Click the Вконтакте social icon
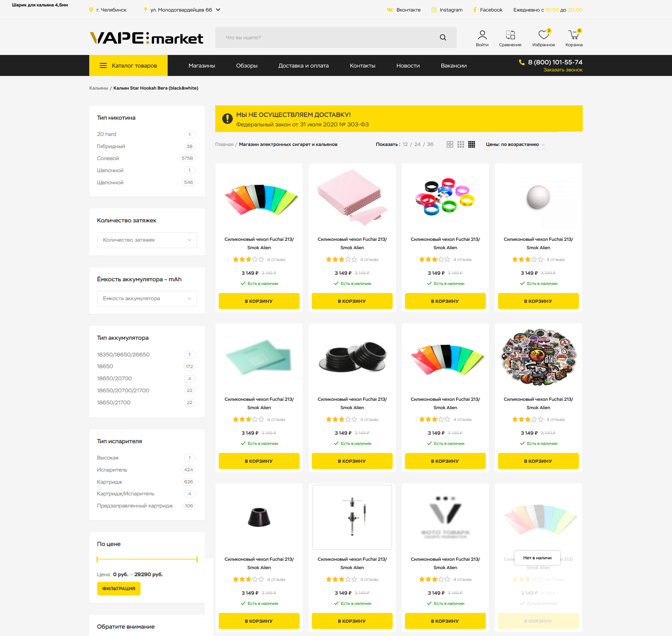Screen dimensions: 672x636 [390, 10]
